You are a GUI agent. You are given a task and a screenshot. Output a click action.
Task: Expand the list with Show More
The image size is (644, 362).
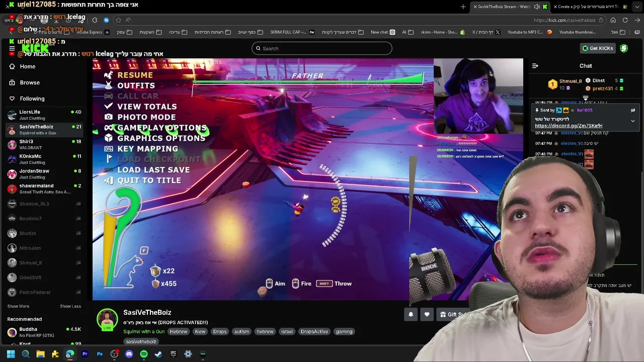(18, 306)
